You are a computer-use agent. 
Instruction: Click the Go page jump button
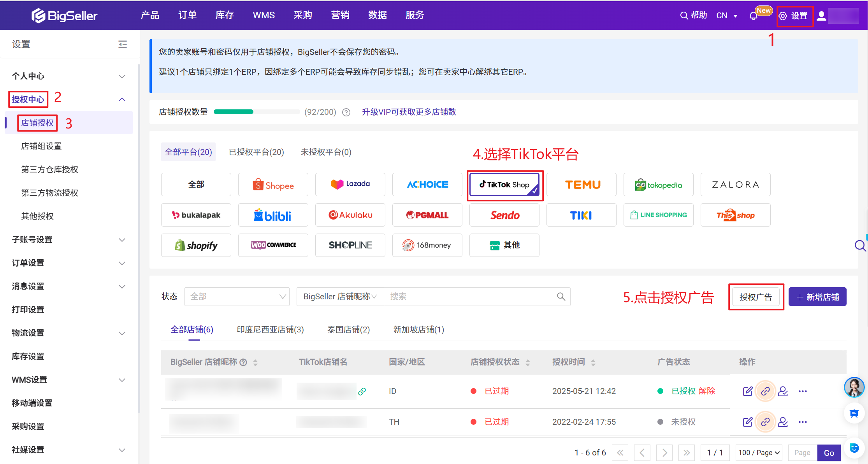(829, 453)
